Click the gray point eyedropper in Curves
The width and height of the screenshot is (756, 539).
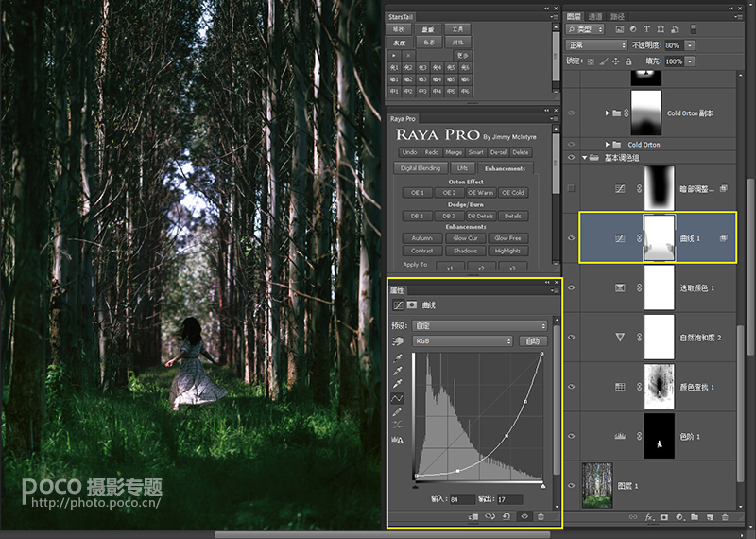tap(397, 371)
